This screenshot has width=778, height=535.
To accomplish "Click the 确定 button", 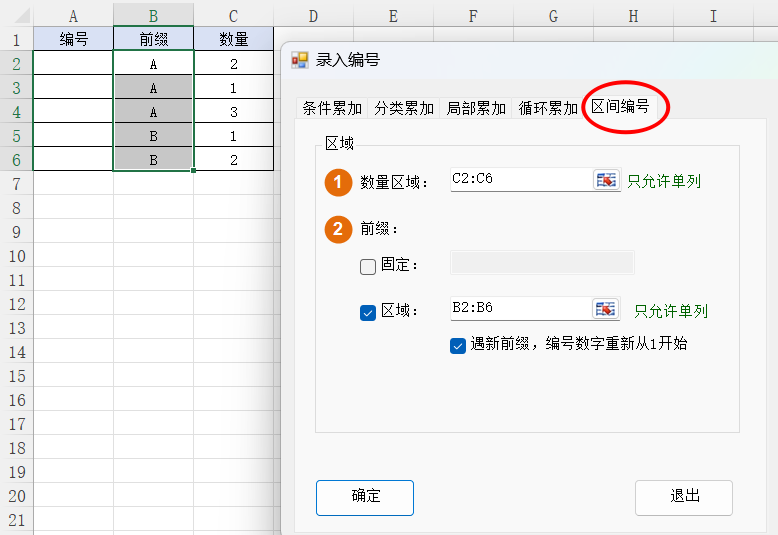I will [x=365, y=498].
